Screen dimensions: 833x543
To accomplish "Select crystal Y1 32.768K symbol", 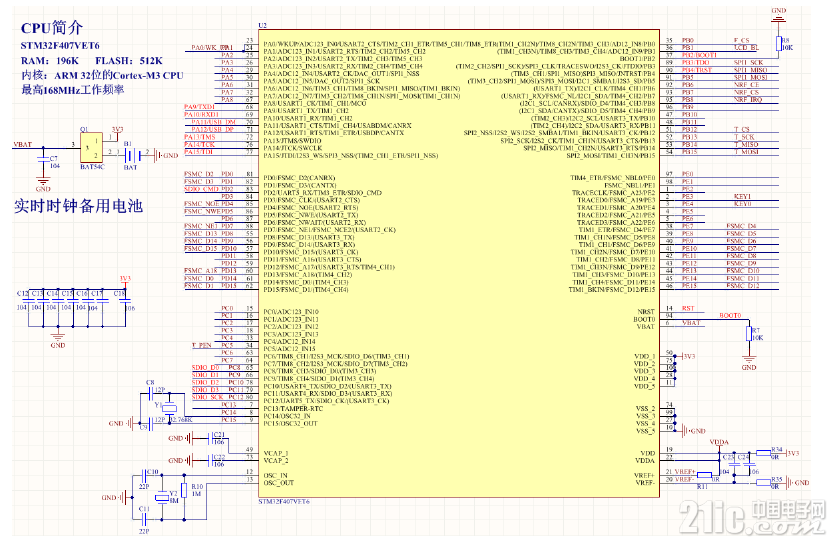I will pos(169,408).
